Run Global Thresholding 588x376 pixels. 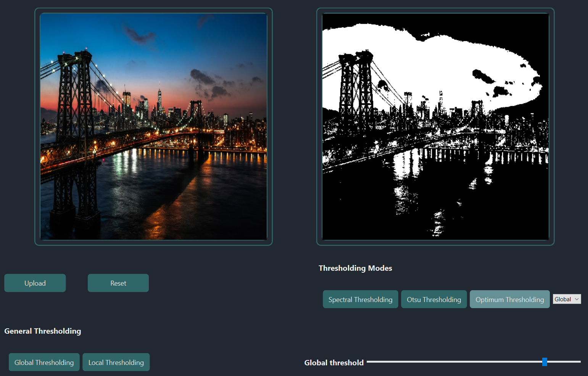pos(44,362)
